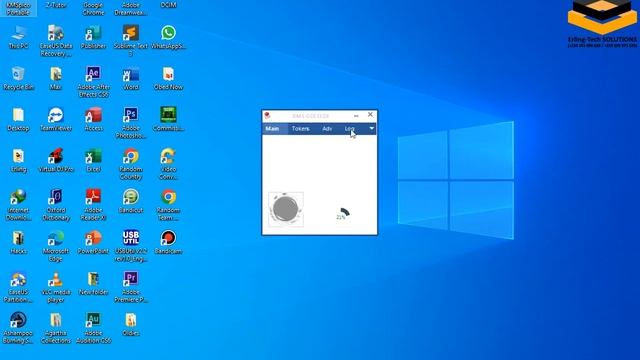Viewport: 640px width, 360px height.
Task: Select the New folder icon
Action: click(93, 284)
